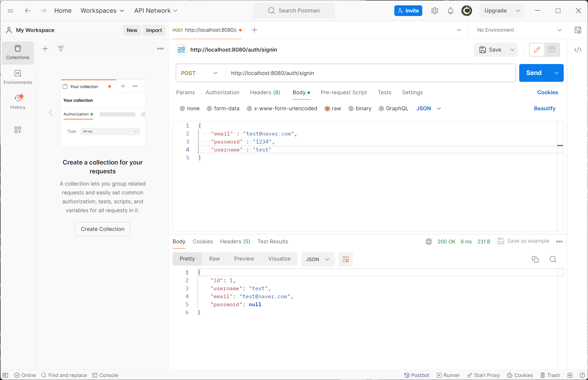Select the form-data body option
The image size is (588, 380).
[209, 108]
